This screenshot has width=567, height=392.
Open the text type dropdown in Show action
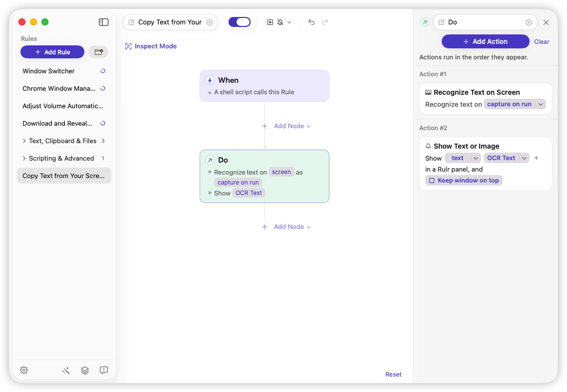click(476, 158)
